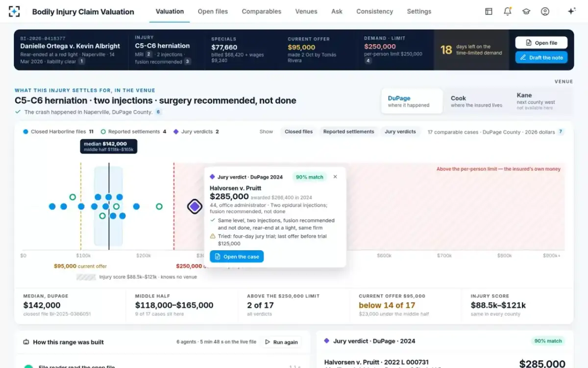
Task: Click the app logo beside Bodily Injury Claim Valuation
Action: [x=14, y=11]
